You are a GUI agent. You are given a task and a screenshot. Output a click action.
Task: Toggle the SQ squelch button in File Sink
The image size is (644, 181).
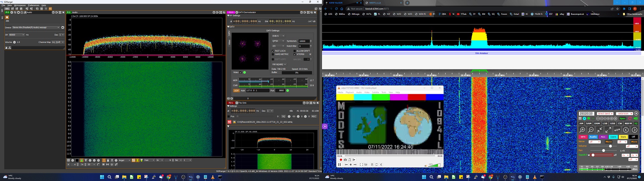[x=283, y=116]
